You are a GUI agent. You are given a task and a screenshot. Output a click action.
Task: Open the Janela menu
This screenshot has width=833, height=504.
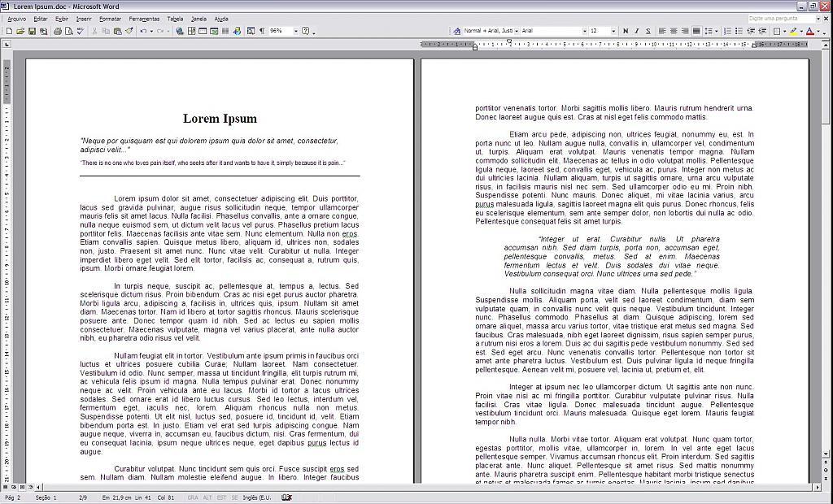click(198, 20)
